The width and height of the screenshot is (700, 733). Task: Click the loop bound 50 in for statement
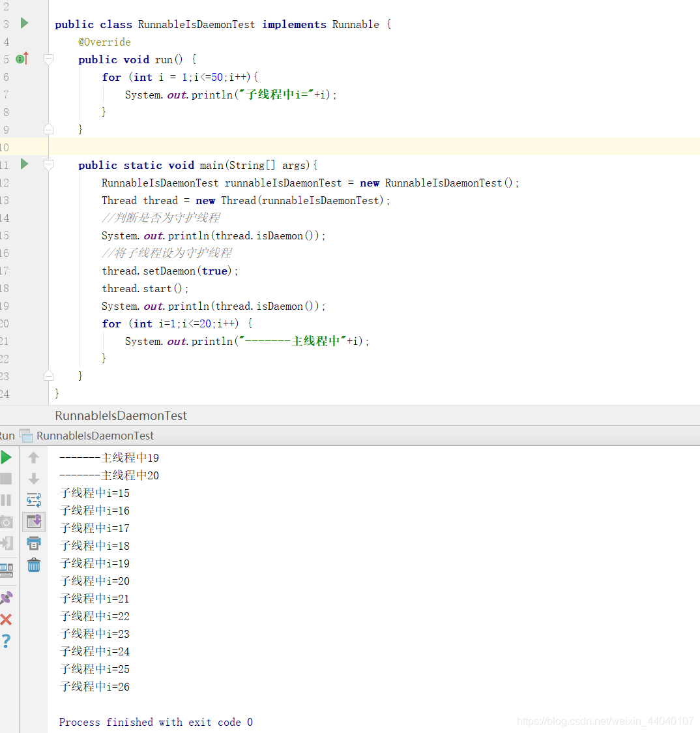217,77
